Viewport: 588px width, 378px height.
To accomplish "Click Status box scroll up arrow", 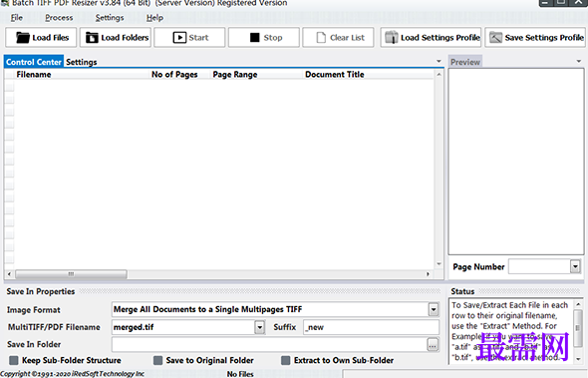I will click(x=579, y=304).
